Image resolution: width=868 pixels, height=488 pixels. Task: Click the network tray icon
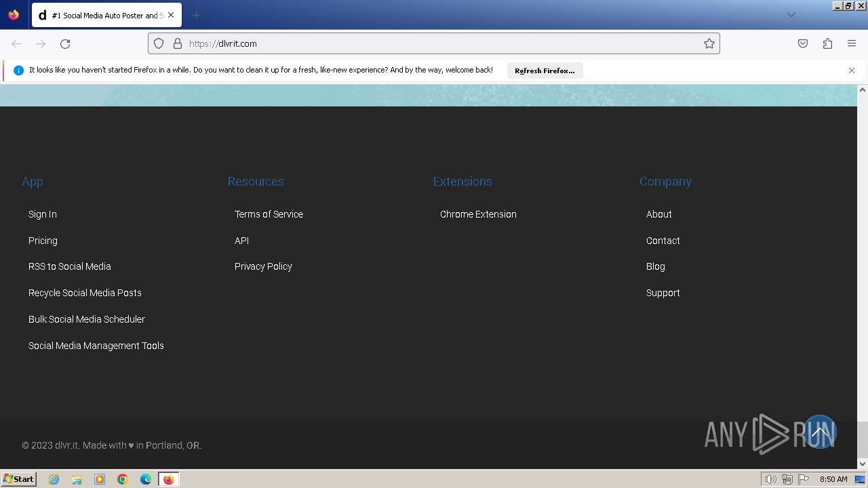[787, 479]
